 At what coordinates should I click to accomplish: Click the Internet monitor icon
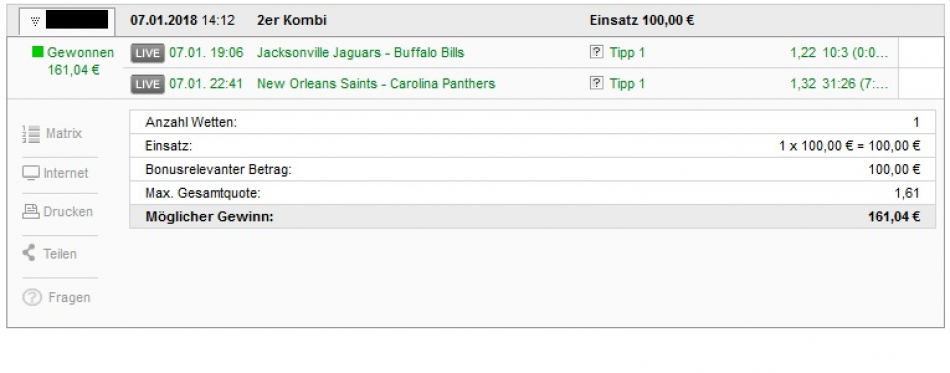(x=31, y=173)
